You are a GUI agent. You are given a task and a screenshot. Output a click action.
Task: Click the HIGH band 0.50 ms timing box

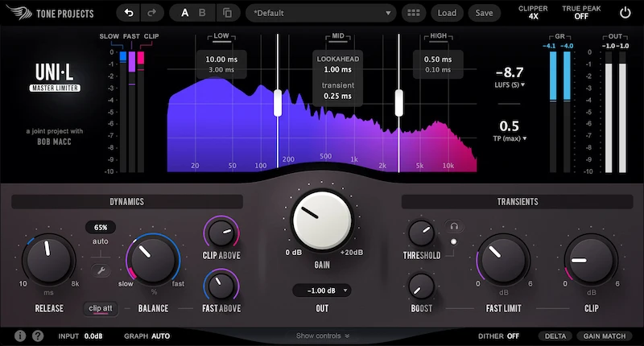click(x=438, y=64)
